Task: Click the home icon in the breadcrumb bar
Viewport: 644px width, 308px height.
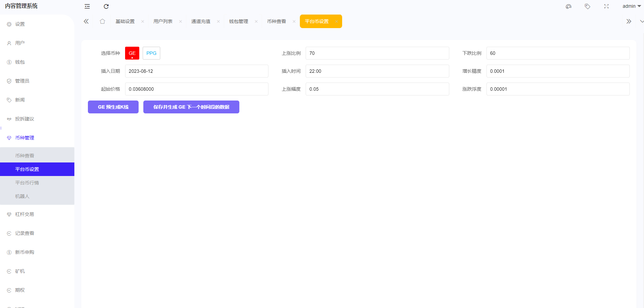Action: coord(102,21)
